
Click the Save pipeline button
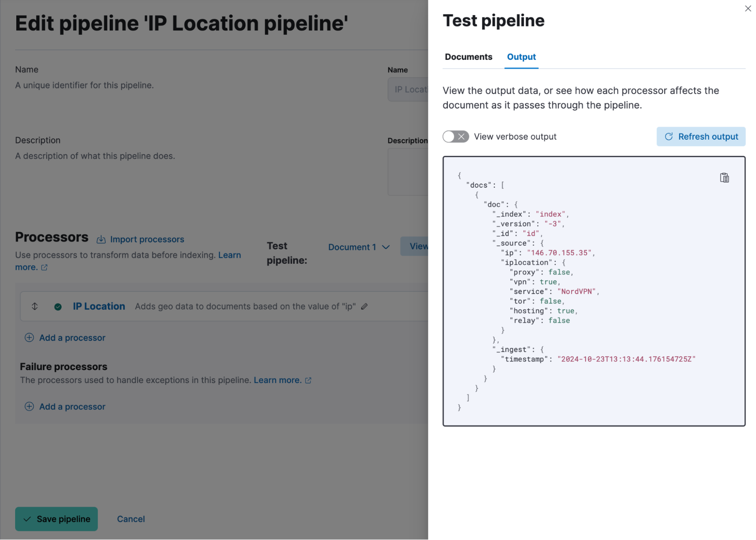[x=56, y=519]
